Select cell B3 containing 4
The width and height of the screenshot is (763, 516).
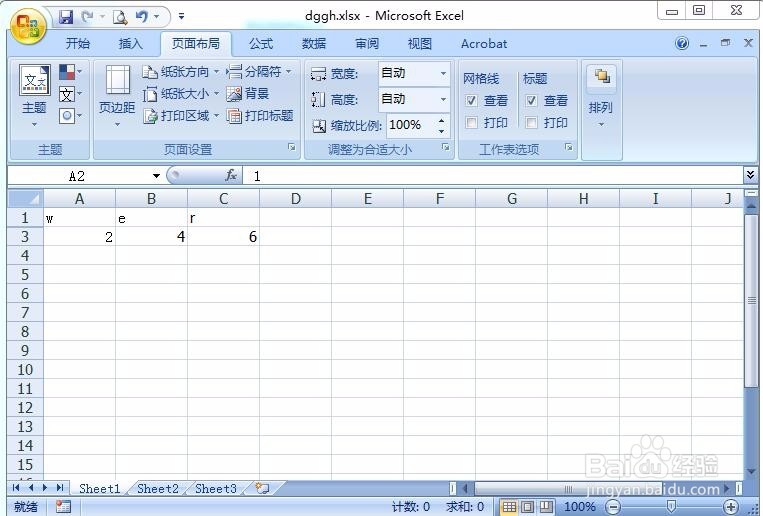point(151,237)
